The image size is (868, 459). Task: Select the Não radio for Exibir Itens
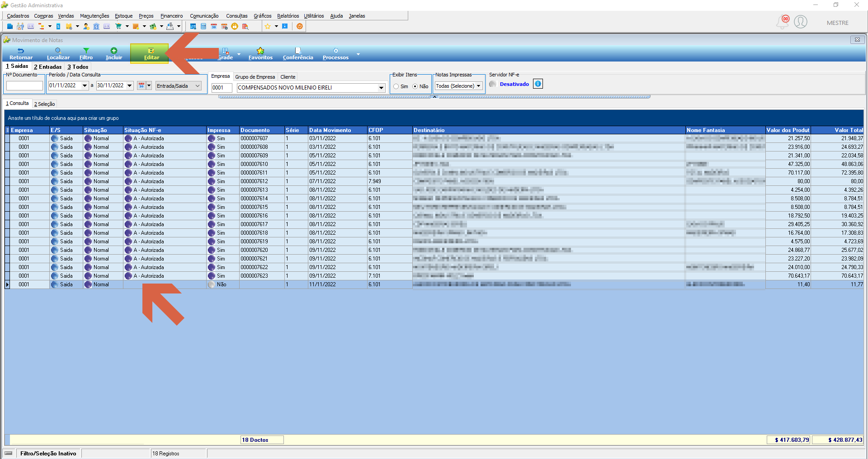tap(415, 86)
